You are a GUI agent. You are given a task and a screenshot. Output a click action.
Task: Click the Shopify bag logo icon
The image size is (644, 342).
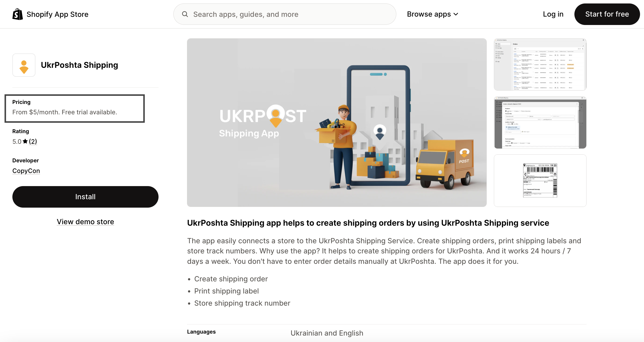tap(18, 14)
